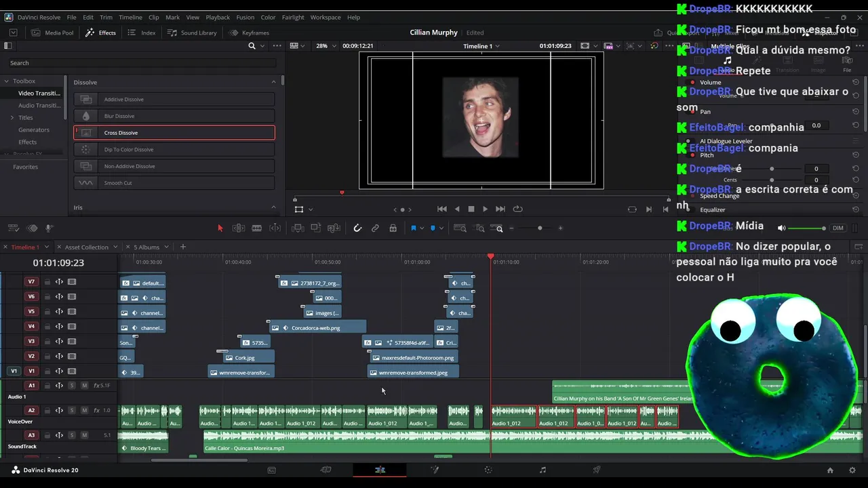This screenshot has width=868, height=488.
Task: Toggle auto track selector on V2
Action: (x=59, y=357)
